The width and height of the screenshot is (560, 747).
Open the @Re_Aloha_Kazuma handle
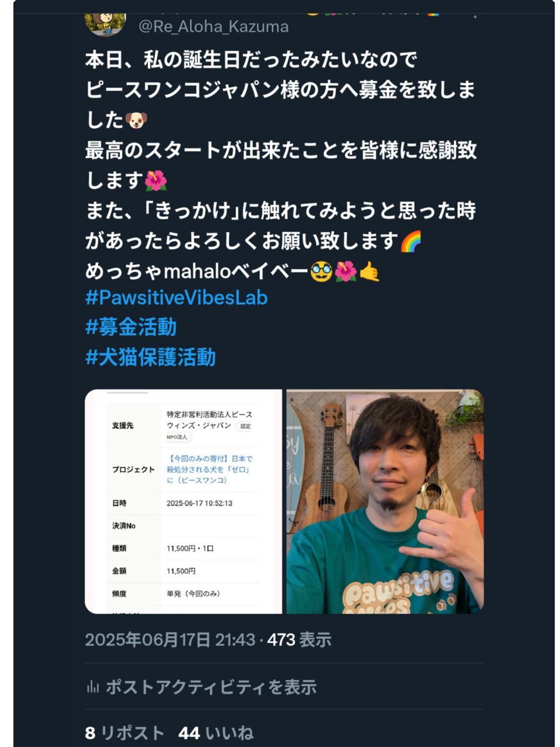[213, 27]
